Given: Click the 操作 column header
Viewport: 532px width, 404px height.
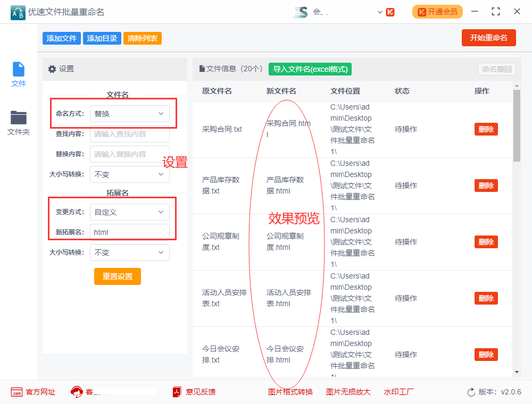Looking at the screenshot, I should 482,91.
